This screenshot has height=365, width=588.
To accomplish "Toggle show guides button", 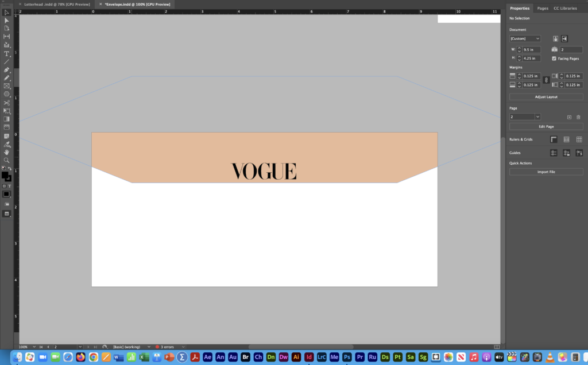I will tap(554, 153).
